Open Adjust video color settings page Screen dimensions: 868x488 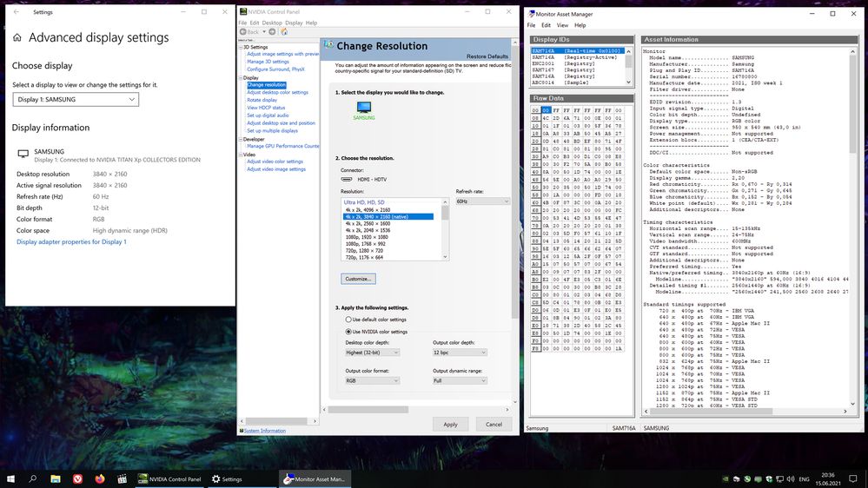[x=275, y=162]
